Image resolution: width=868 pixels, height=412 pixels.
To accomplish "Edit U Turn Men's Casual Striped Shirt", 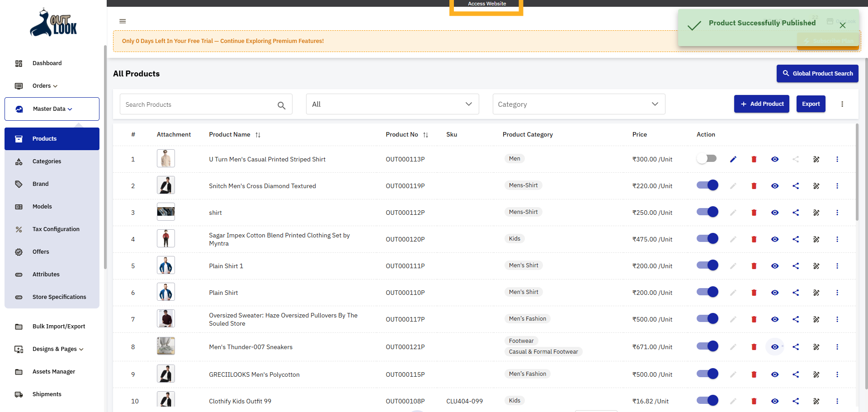I will [733, 159].
